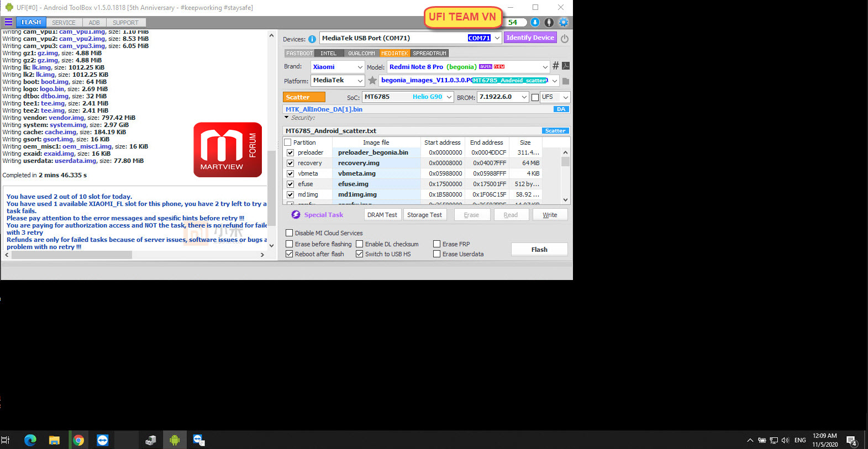868x449 pixels.
Task: Browse firmware with the folder icon
Action: point(566,81)
